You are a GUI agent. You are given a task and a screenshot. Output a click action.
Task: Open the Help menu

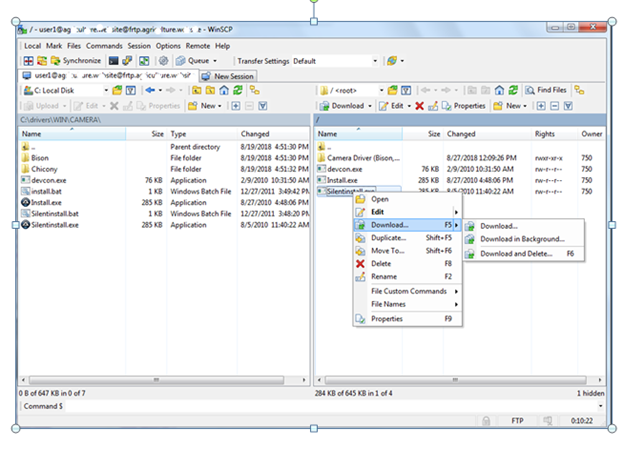coord(222,46)
